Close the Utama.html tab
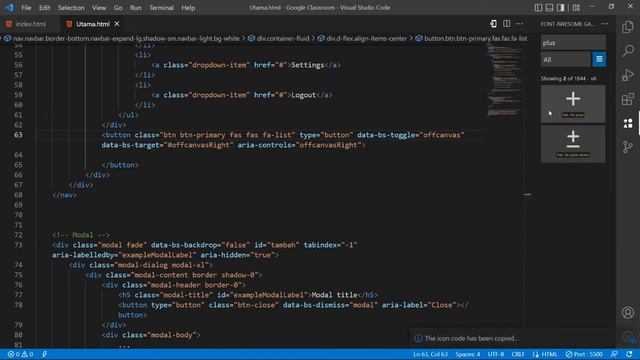This screenshot has width=640, height=360. 117,24
